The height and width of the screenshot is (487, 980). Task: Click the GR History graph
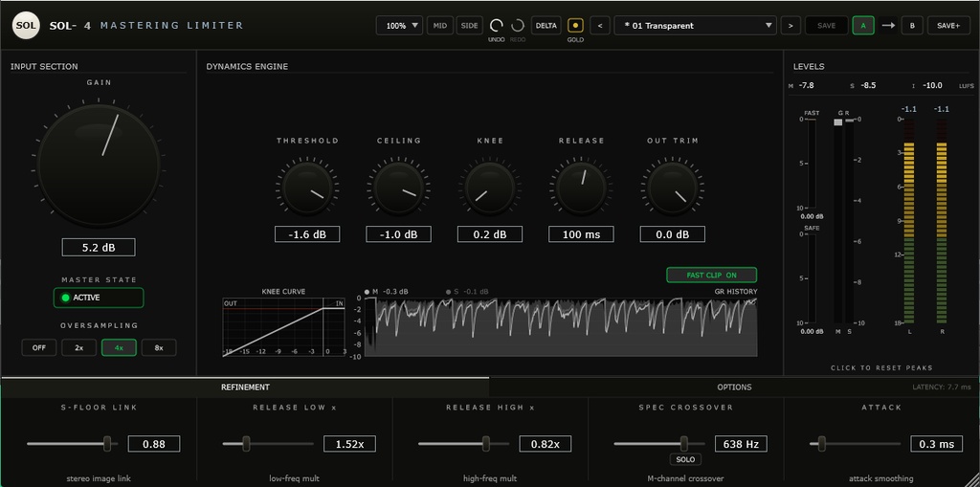pos(561,327)
